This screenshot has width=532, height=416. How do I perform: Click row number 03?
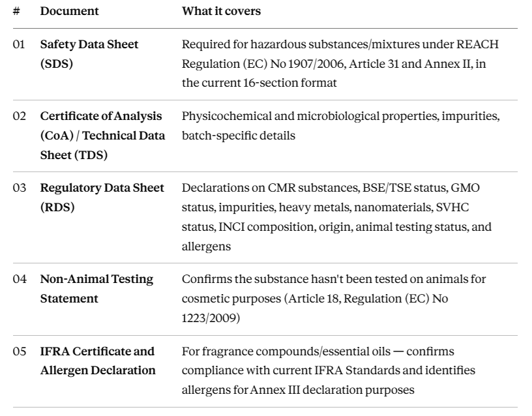20,188
